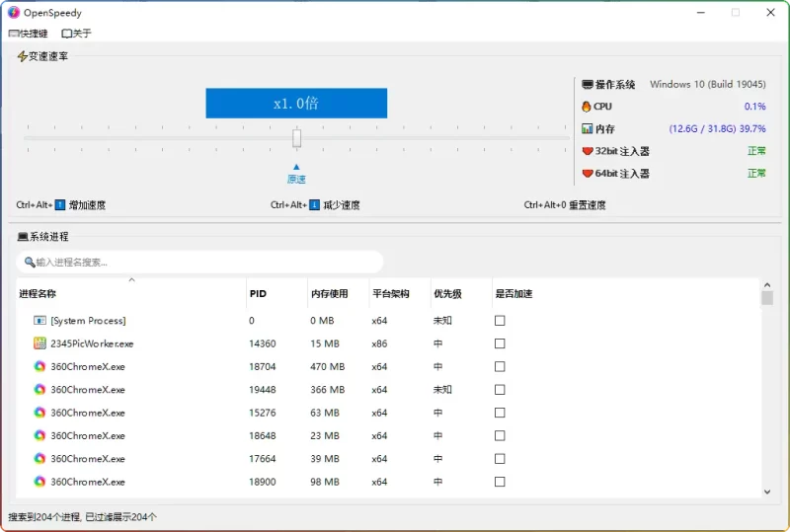Minimize the OpenSpeedy window
Viewport: 790px width, 532px height.
pos(701,13)
